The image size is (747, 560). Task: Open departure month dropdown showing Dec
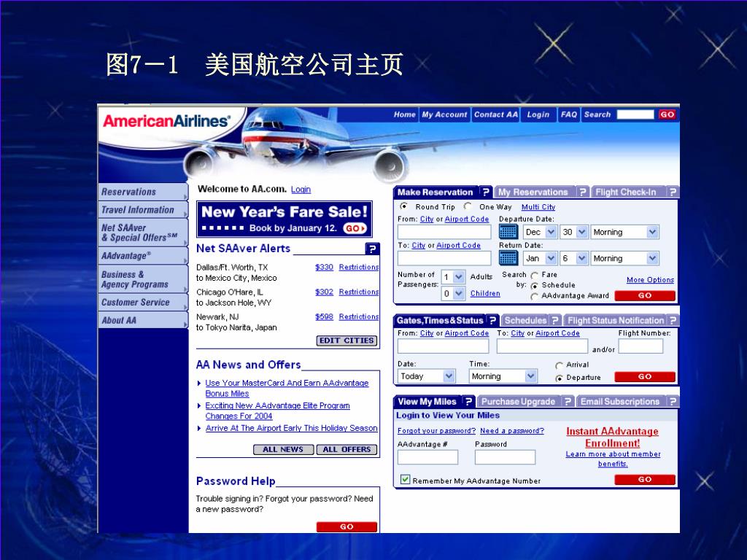click(x=540, y=232)
